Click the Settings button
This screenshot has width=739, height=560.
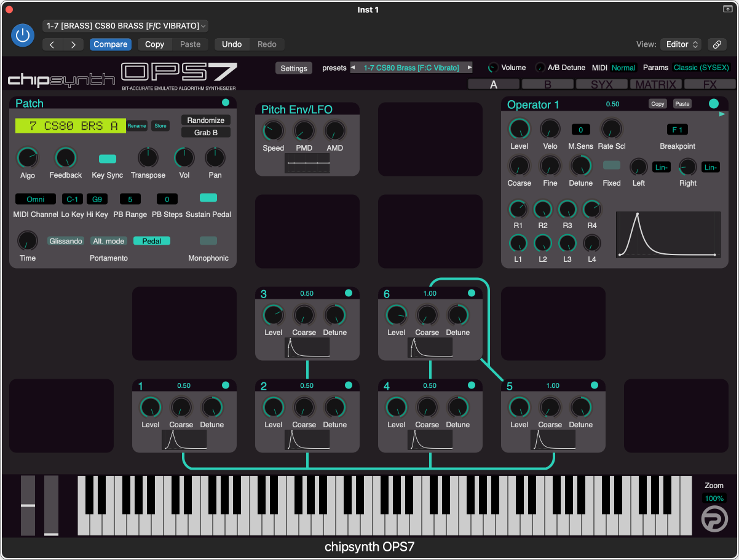294,68
